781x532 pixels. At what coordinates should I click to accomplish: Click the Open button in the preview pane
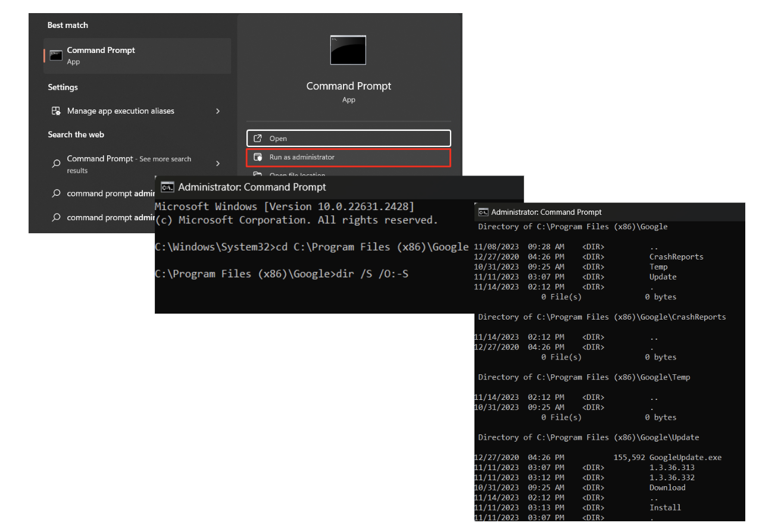tap(349, 138)
